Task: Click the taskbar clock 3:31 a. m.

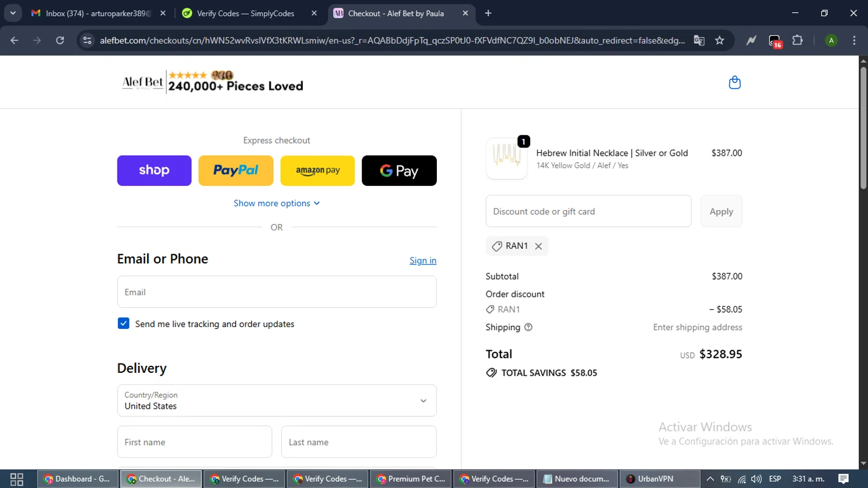Action: [x=808, y=479]
